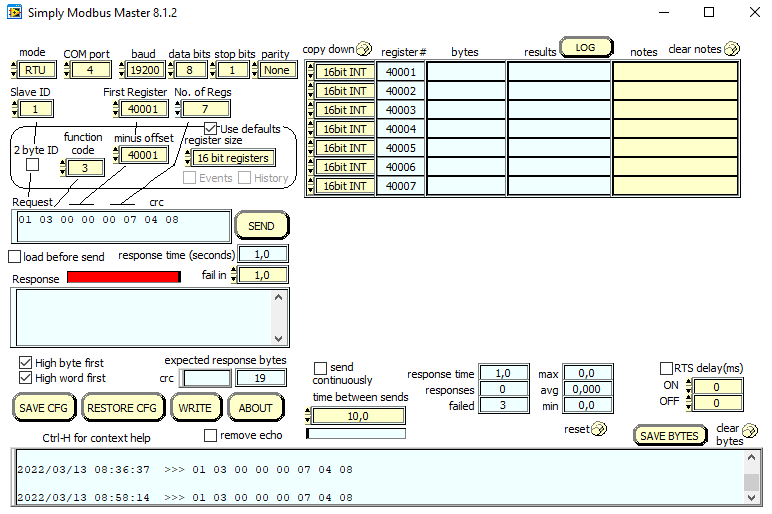Click the SAVE CFG button
Screen dimensions: 772x514
44,408
